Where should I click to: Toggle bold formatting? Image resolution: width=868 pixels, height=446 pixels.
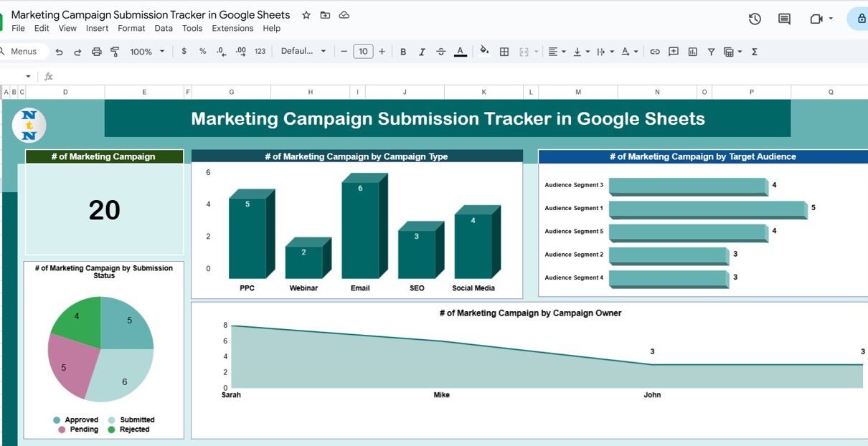[403, 52]
